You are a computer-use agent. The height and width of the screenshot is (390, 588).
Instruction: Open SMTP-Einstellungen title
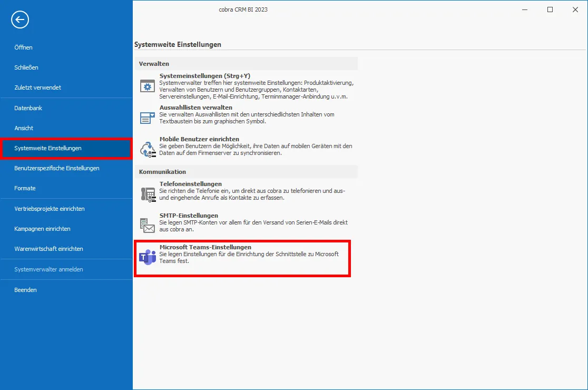[x=189, y=216]
